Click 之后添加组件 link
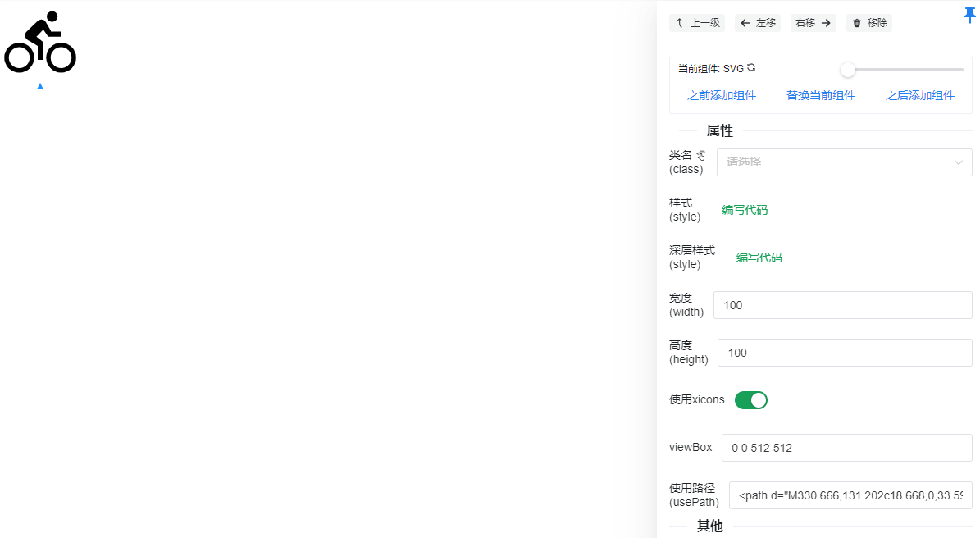This screenshot has height=538, width=980. [x=920, y=95]
